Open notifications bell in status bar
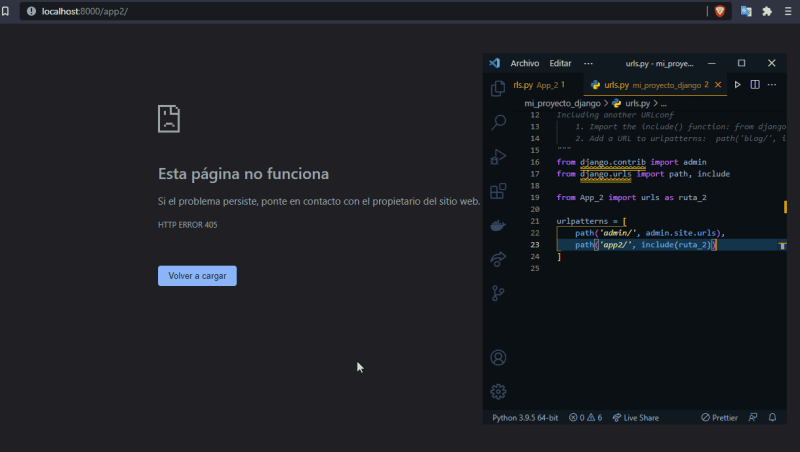 pos(771,417)
